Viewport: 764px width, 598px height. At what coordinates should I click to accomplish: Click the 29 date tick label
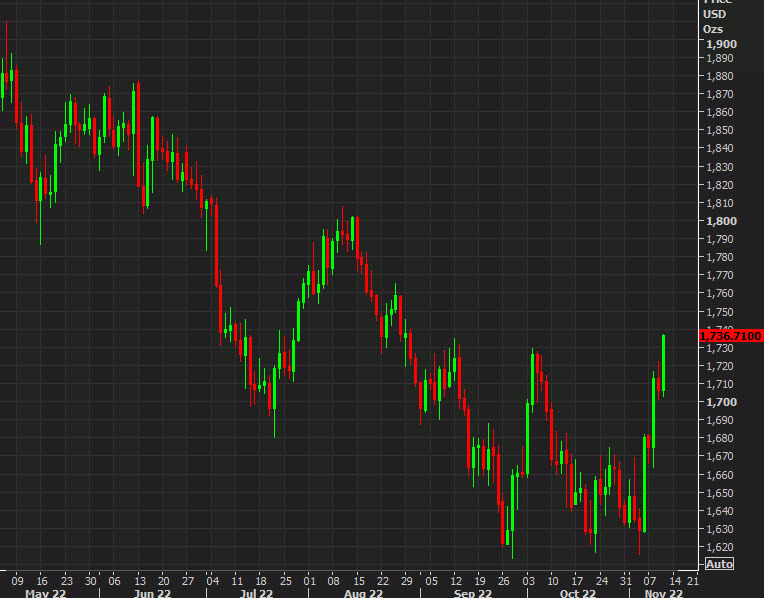407,581
